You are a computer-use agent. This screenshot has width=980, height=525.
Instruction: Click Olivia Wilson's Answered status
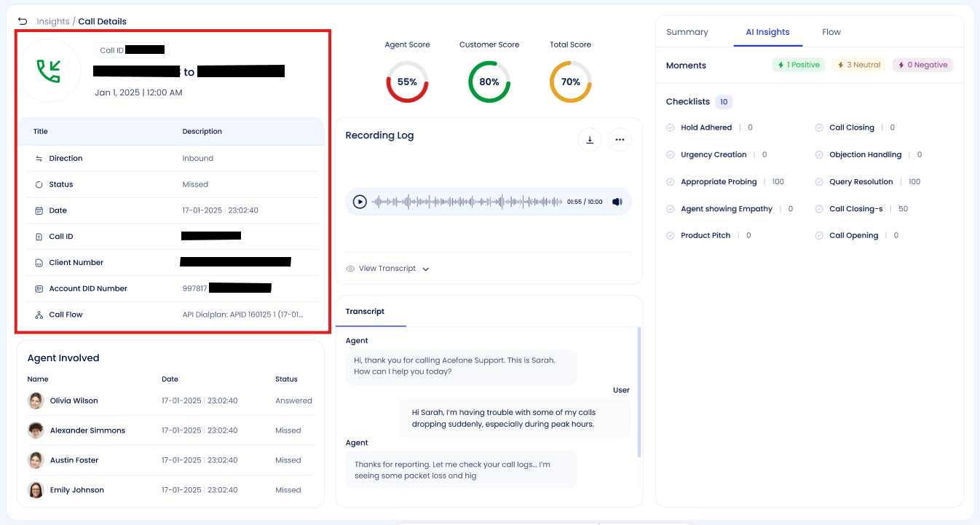point(293,400)
